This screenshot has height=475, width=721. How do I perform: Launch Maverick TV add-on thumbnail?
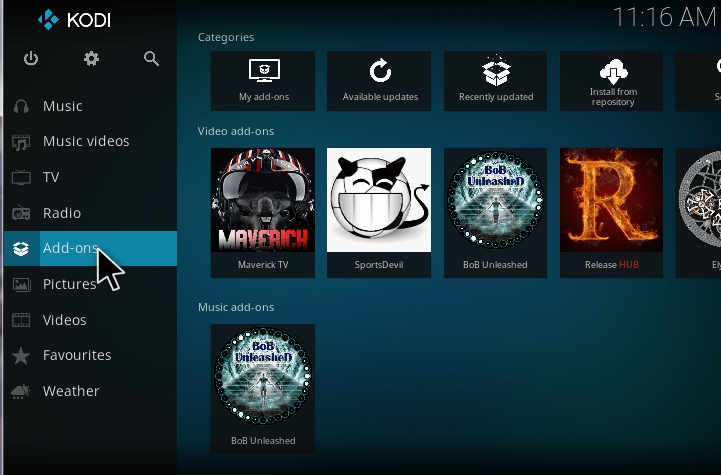point(263,200)
